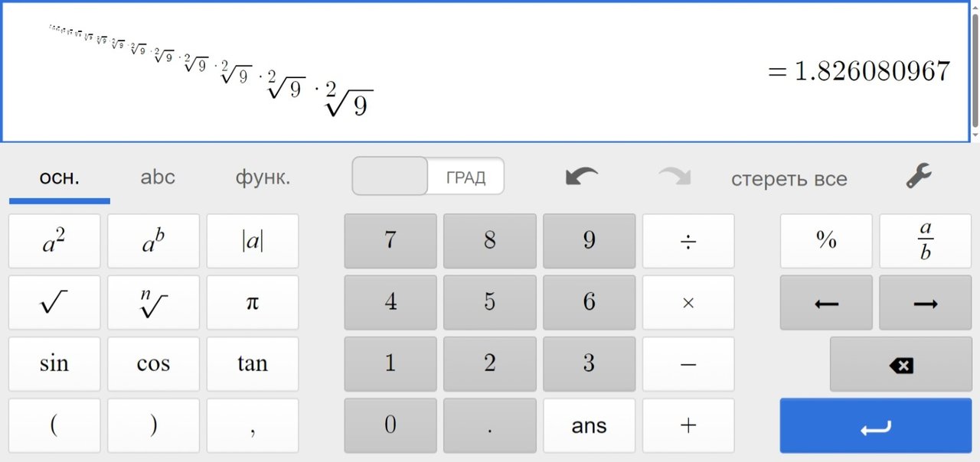This screenshot has width=980, height=462.
Task: Toggle the radians/degrees ГРАД switch
Action: (x=428, y=177)
